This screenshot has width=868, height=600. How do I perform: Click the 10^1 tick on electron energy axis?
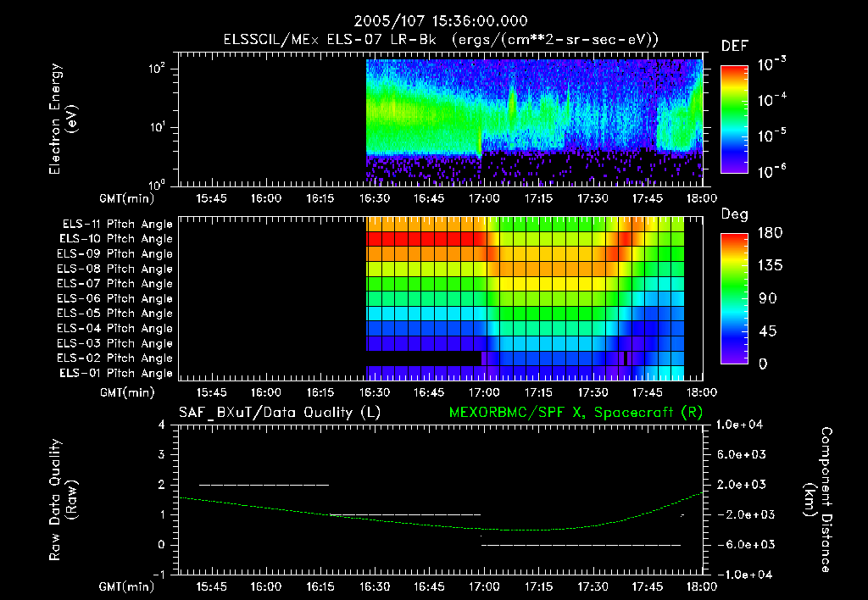point(157,127)
